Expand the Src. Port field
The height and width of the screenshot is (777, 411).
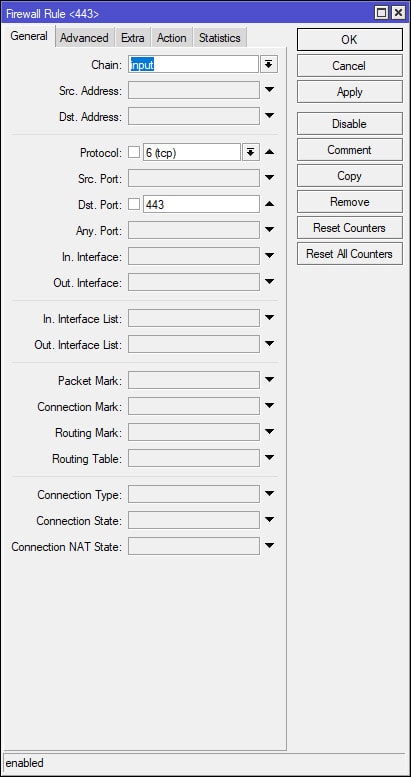[x=269, y=177]
